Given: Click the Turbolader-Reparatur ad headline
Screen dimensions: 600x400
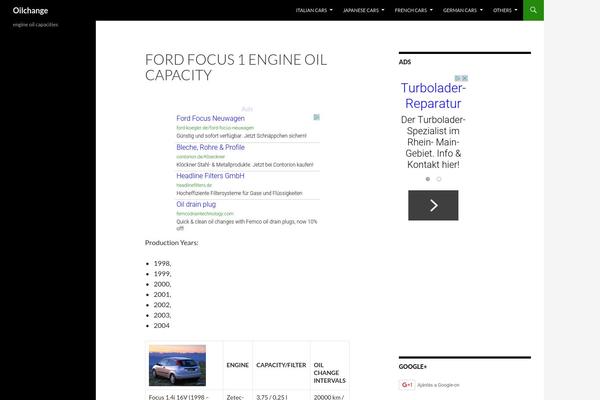Looking at the screenshot, I should tap(433, 96).
